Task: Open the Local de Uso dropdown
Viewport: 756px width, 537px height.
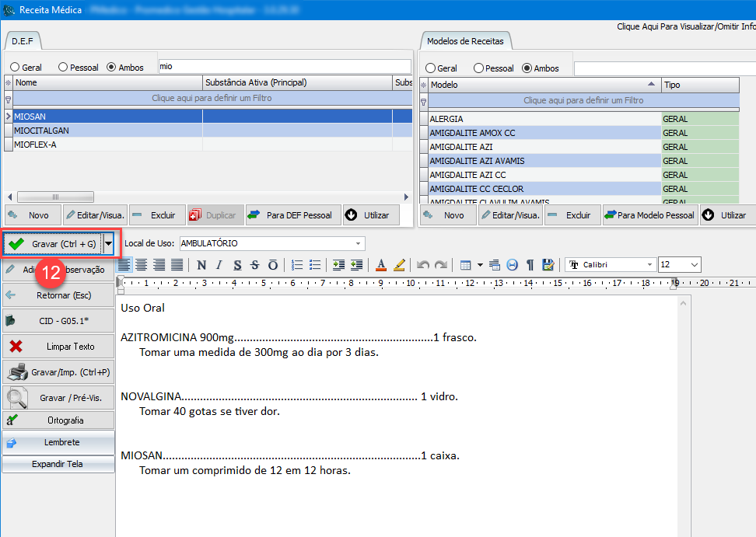Action: click(x=358, y=243)
